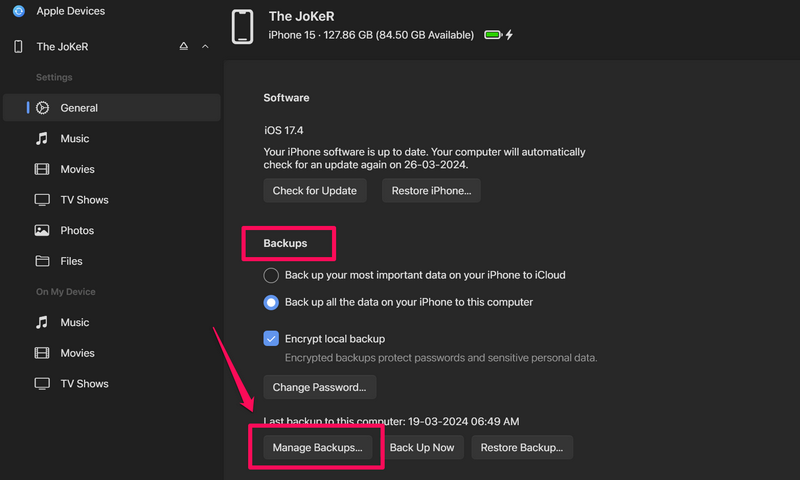This screenshot has height=480, width=800.
Task: Go to the Photos section
Action: point(76,231)
